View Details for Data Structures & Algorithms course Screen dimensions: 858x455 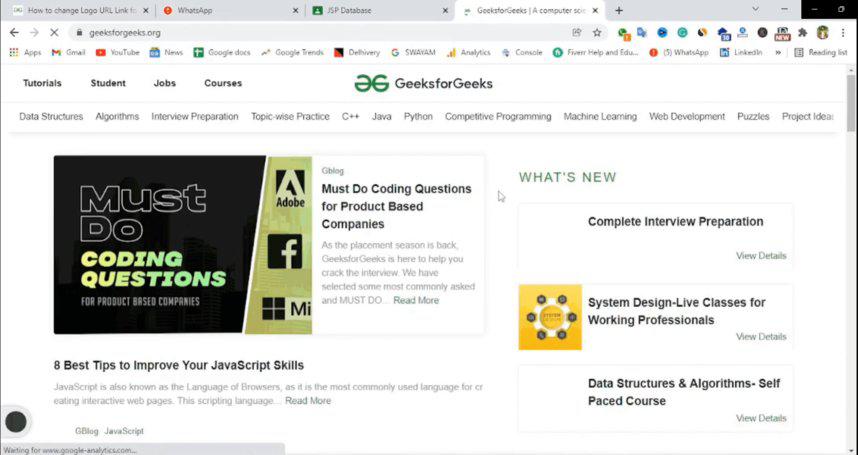pyautogui.click(x=761, y=418)
